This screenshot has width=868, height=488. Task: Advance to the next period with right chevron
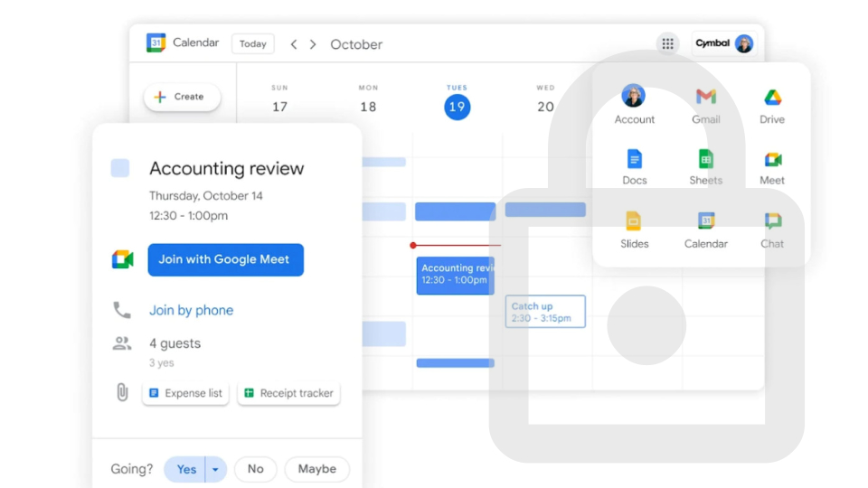[x=313, y=44]
